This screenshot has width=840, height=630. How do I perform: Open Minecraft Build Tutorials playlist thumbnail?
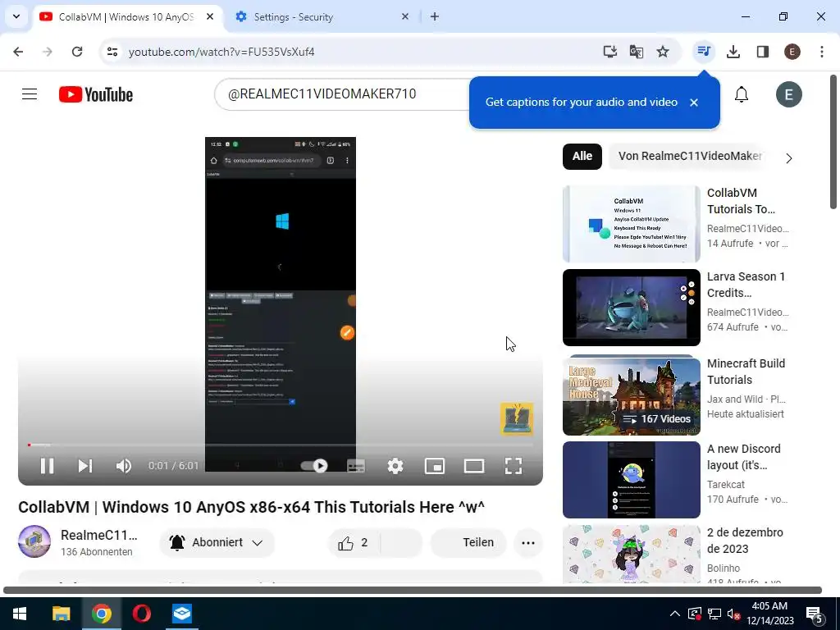[x=631, y=396]
